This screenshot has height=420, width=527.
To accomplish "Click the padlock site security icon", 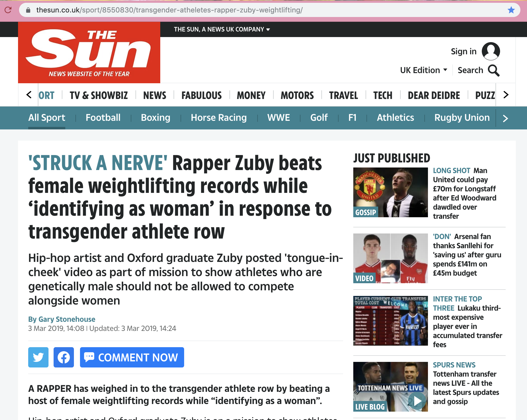I will [x=28, y=10].
